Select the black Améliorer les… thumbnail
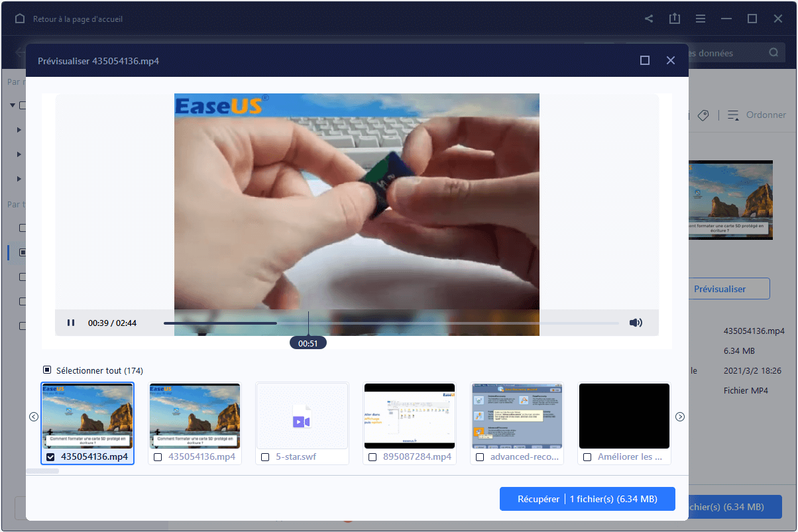The height and width of the screenshot is (532, 798). 624,416
